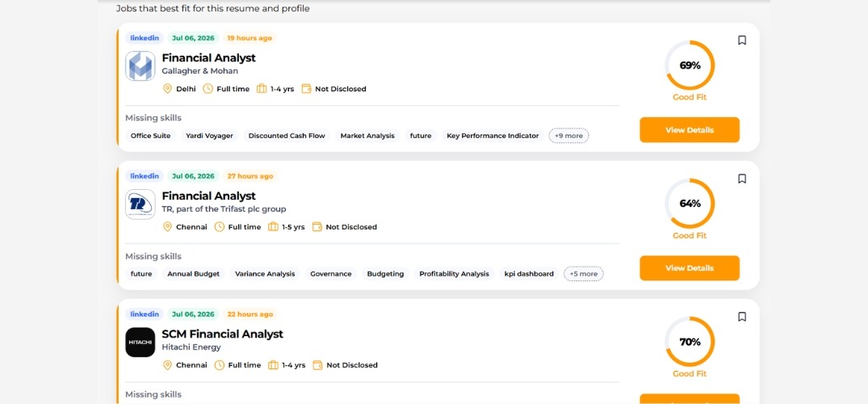Viewport: 868px width, 404px height.
Task: Click the Gallagher & Mohan company name
Action: pyautogui.click(x=199, y=71)
